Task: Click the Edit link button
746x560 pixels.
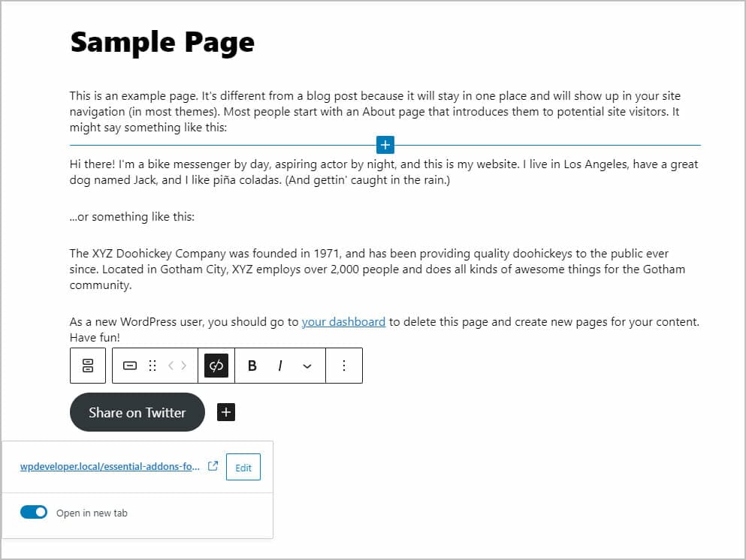Action: click(243, 468)
